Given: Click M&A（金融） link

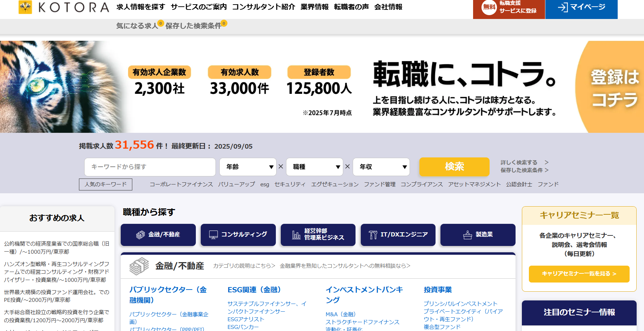Looking at the screenshot, I should 341,314.
